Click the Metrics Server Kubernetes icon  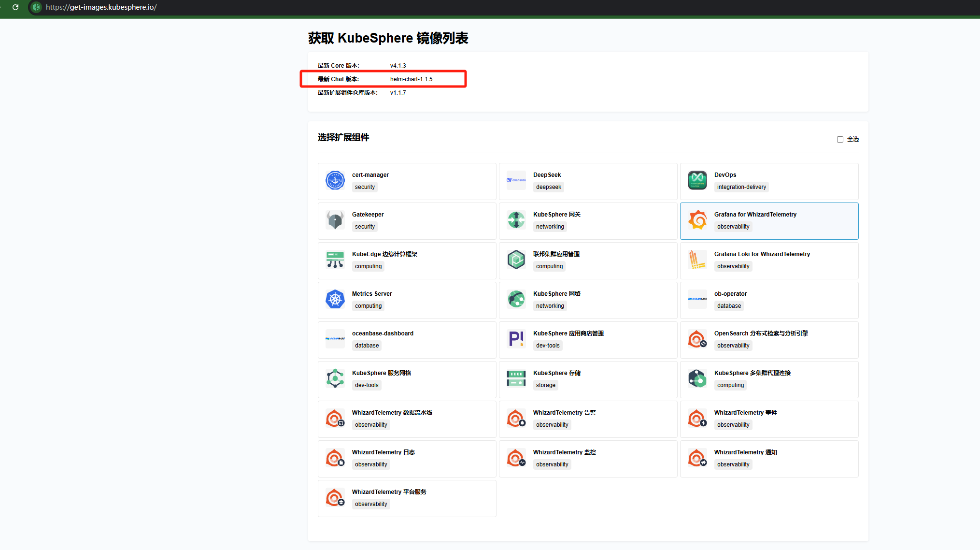[x=335, y=299]
